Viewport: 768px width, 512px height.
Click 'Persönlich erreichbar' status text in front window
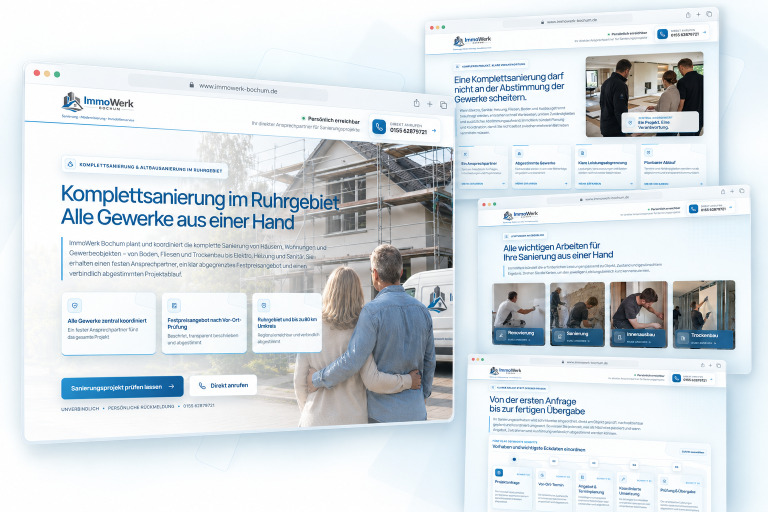(333, 120)
